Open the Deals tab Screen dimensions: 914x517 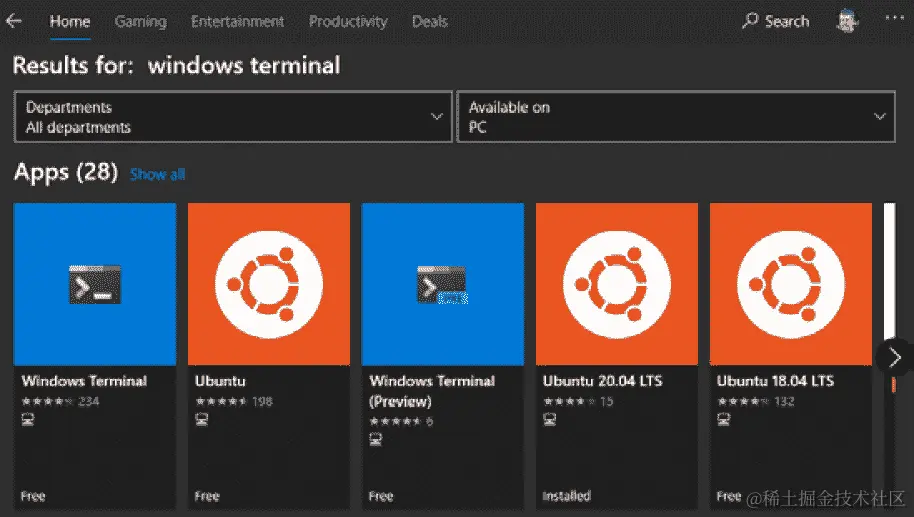click(x=430, y=22)
